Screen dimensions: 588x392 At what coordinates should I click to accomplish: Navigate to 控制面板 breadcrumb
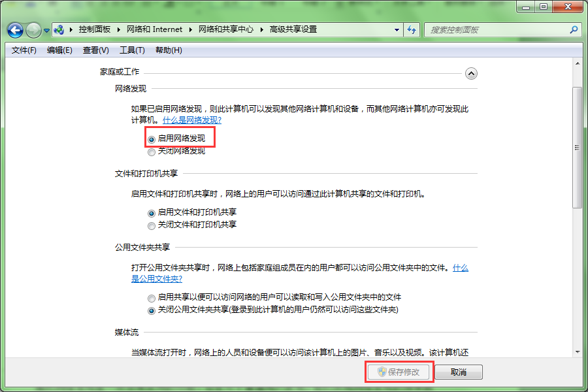[x=95, y=29]
